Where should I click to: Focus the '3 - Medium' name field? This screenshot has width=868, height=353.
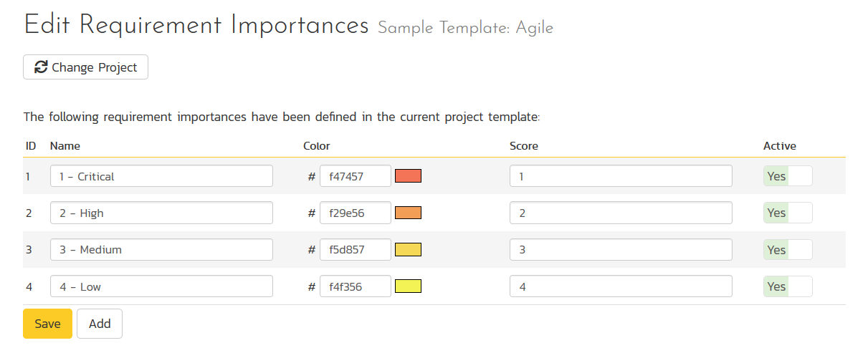click(x=161, y=250)
